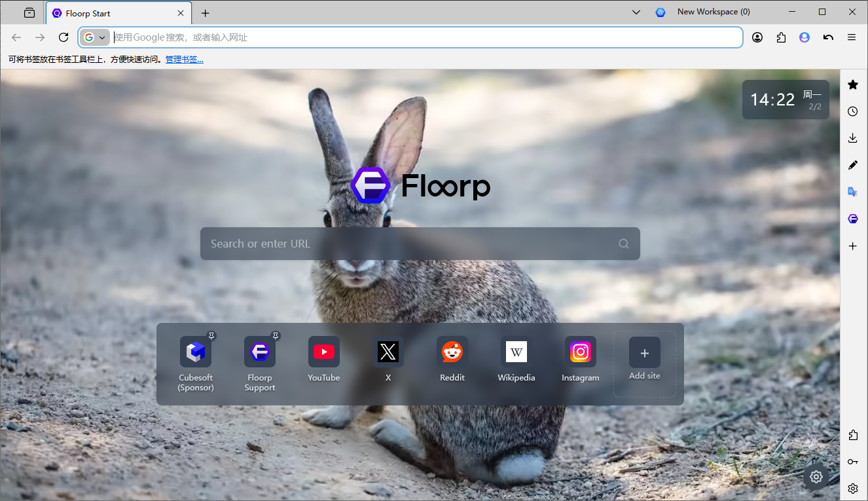This screenshot has width=868, height=501.
Task: Open Downloads from the right sidebar
Action: [x=852, y=138]
